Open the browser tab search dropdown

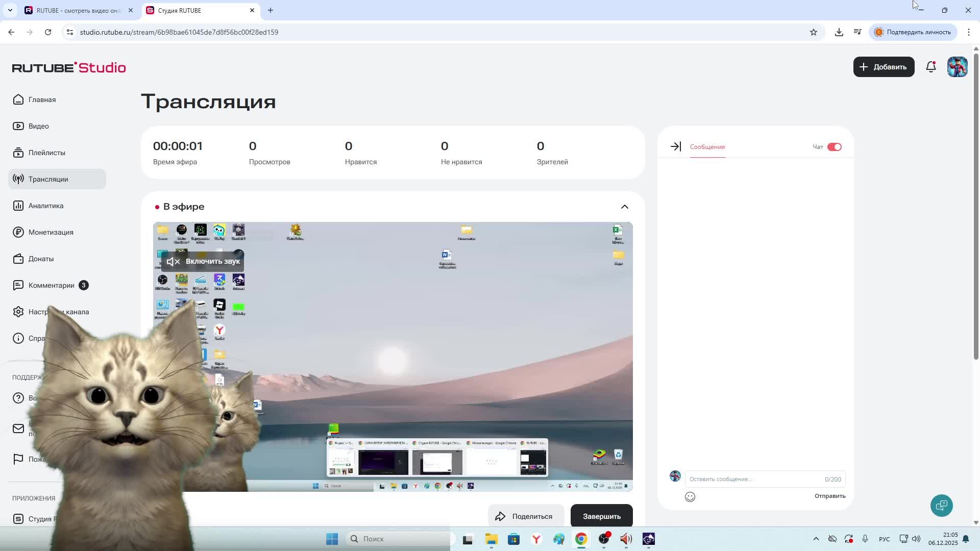point(10,10)
